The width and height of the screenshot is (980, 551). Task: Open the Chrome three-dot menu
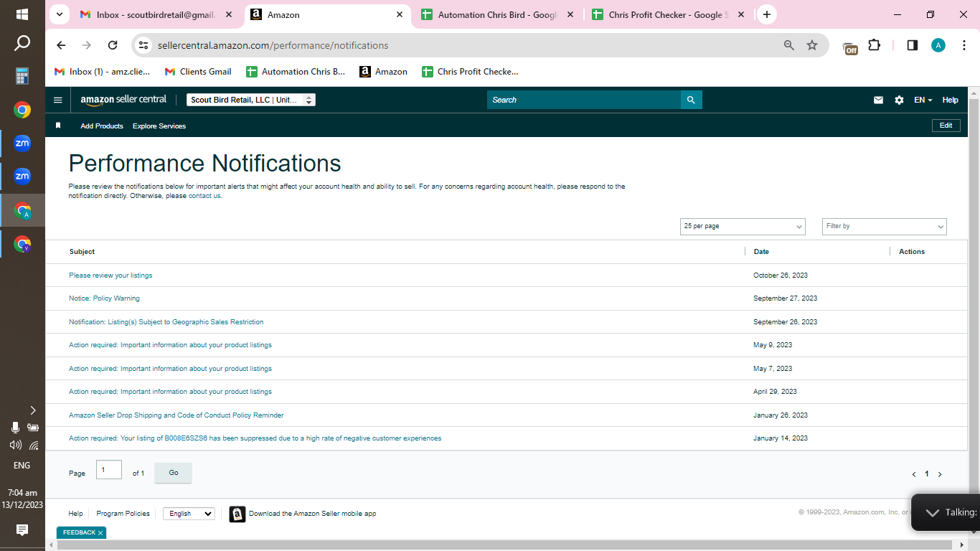[x=964, y=45]
